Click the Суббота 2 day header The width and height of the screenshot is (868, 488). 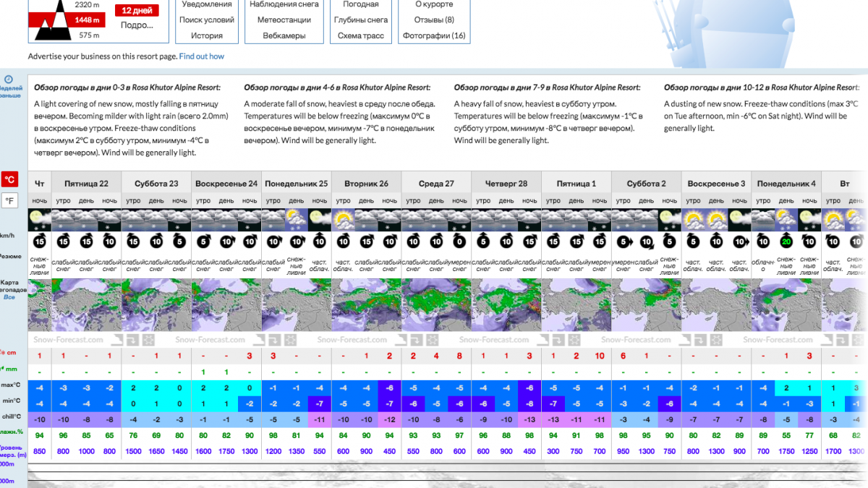(647, 184)
